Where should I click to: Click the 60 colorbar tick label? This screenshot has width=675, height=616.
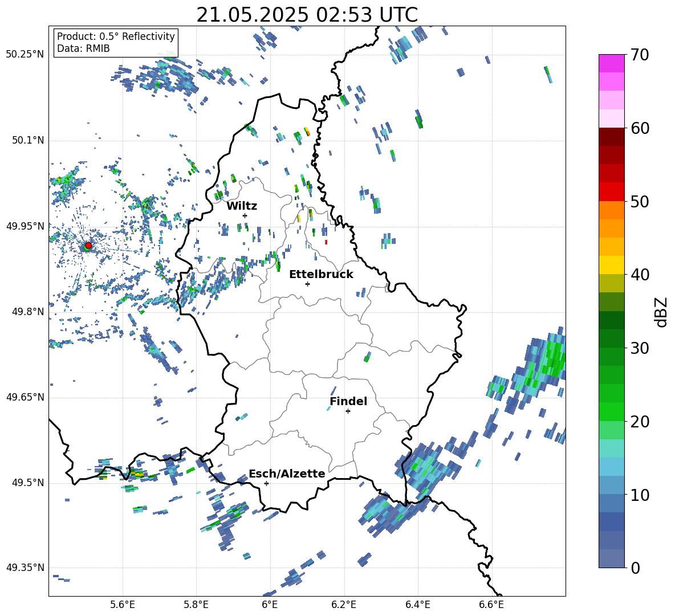pyautogui.click(x=640, y=128)
